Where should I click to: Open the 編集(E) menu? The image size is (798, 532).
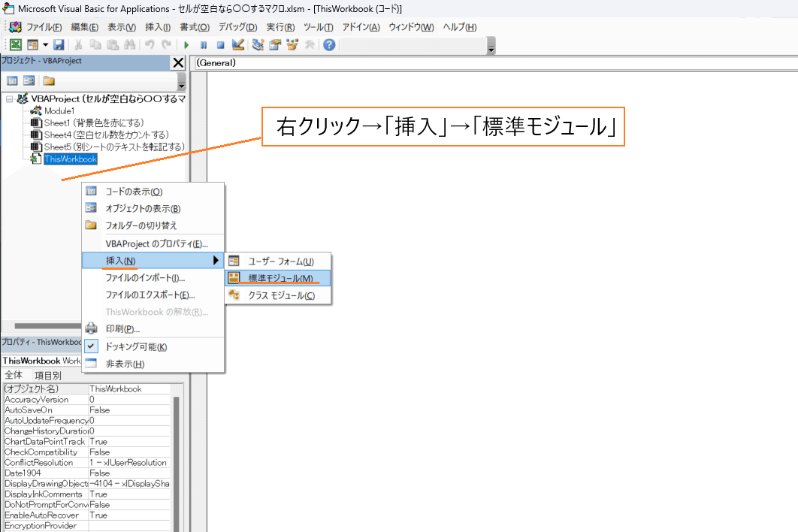84,27
